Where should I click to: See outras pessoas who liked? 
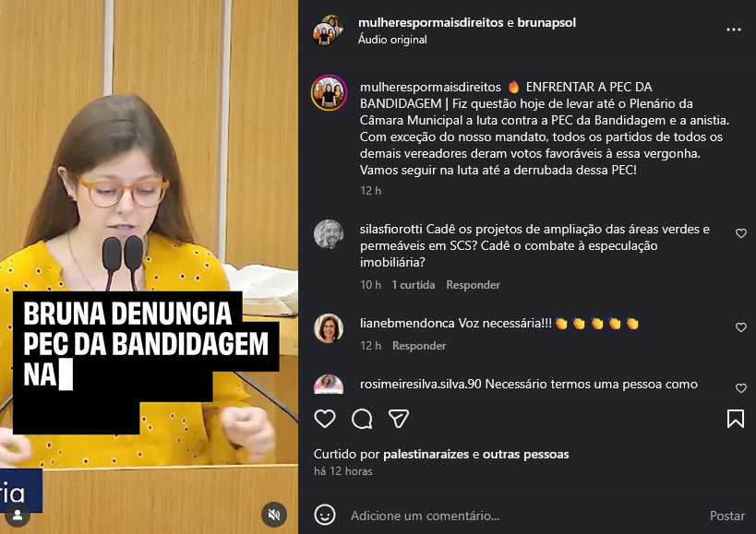(x=525, y=454)
